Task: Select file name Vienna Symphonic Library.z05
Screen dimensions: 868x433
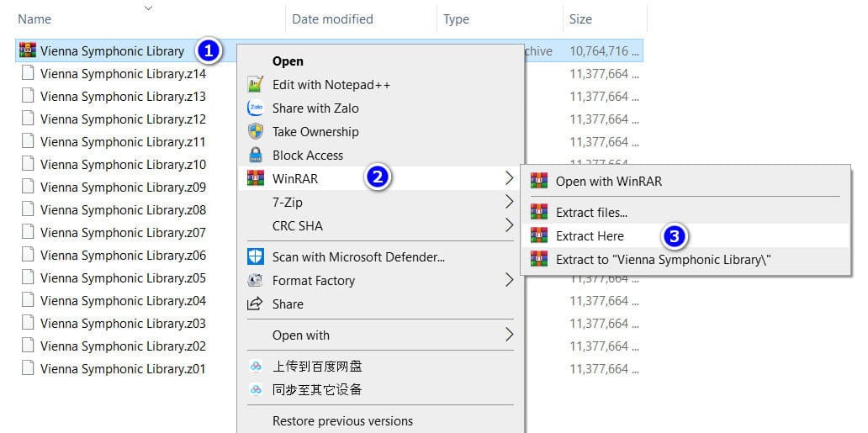Action: pos(123,278)
